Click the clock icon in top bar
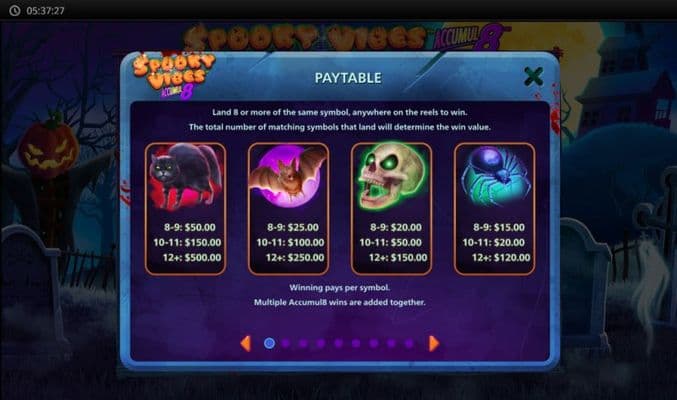Viewport: 677px width, 400px height. (15, 10)
